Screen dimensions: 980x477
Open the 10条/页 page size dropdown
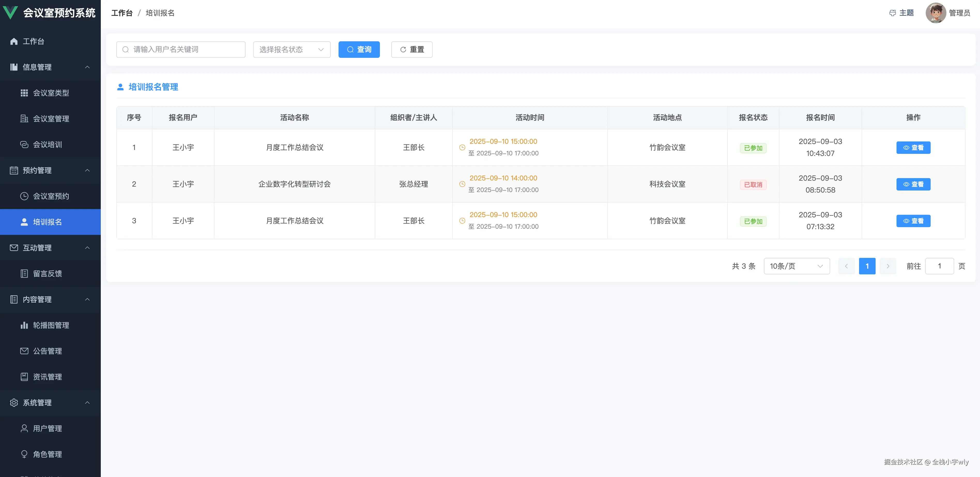pos(797,266)
